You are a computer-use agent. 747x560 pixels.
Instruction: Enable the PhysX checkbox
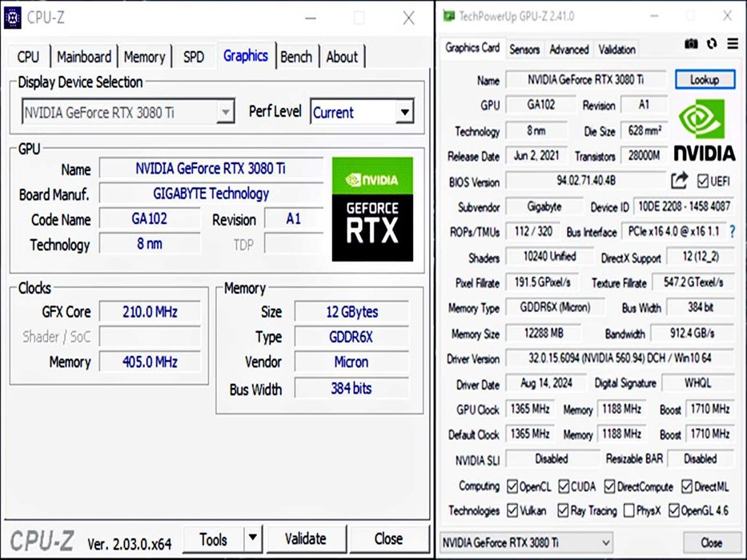[x=629, y=510]
